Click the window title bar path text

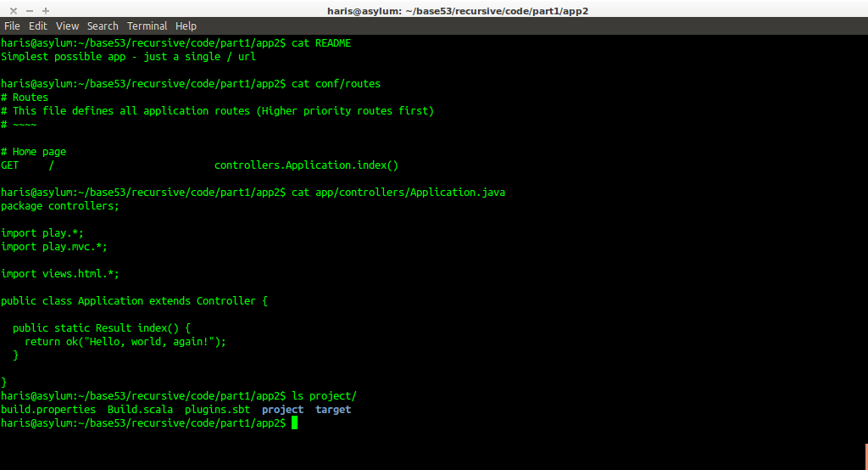(x=457, y=11)
